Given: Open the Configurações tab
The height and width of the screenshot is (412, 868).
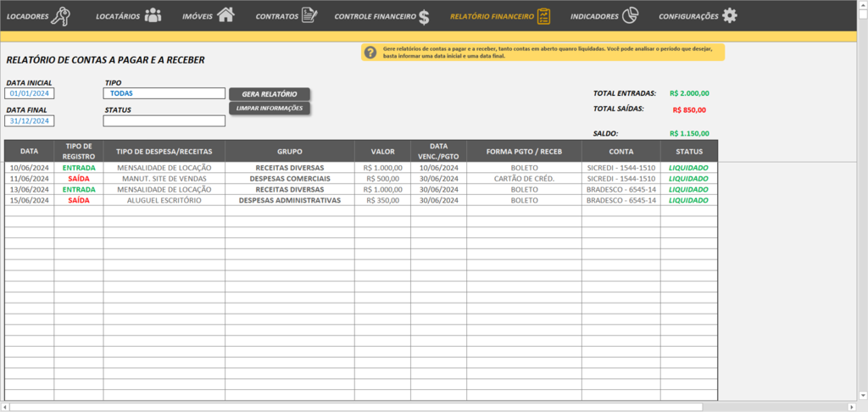Looking at the screenshot, I should (x=688, y=17).
